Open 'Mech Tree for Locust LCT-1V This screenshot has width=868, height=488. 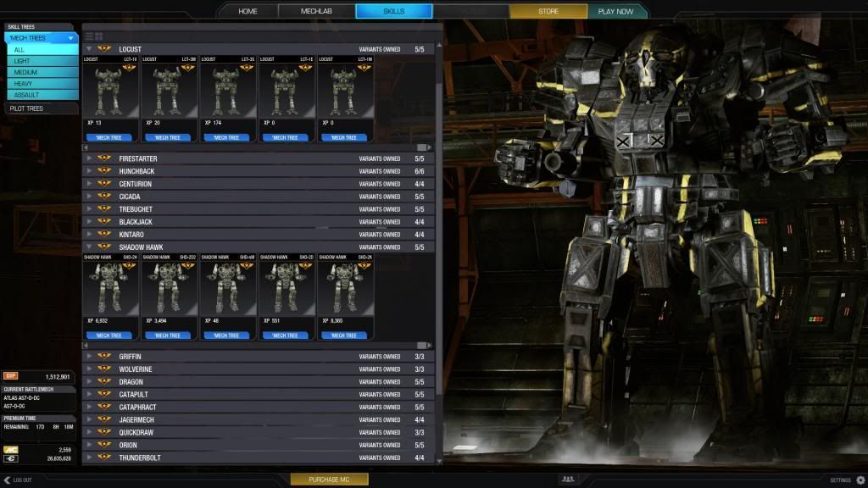tap(109, 138)
